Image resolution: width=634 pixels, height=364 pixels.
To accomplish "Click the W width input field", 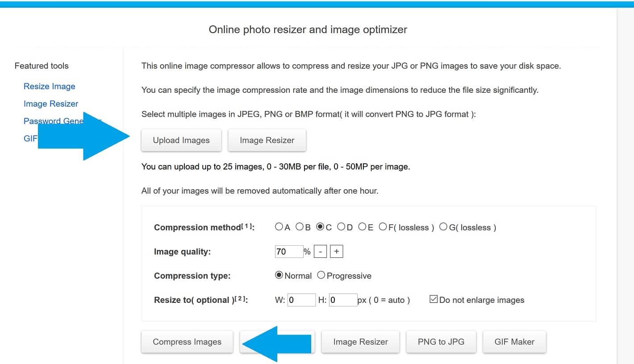I will [x=301, y=299].
